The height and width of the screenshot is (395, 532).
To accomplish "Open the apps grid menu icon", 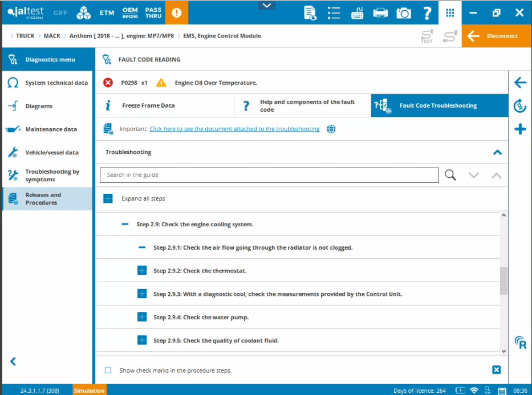I will pyautogui.click(x=450, y=13).
